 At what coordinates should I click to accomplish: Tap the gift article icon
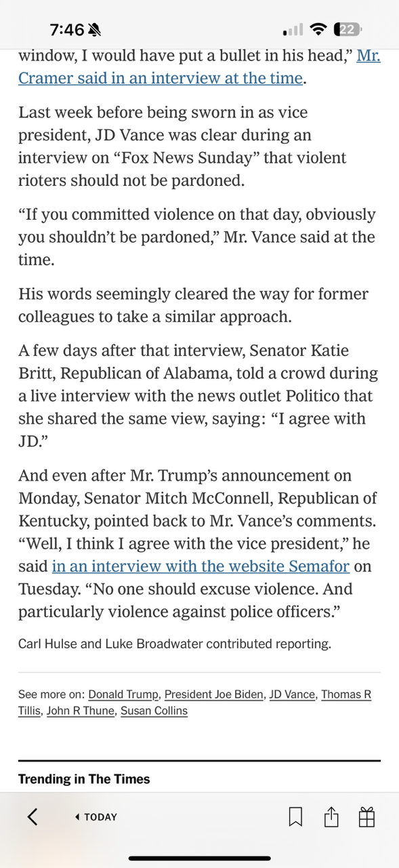point(366,817)
